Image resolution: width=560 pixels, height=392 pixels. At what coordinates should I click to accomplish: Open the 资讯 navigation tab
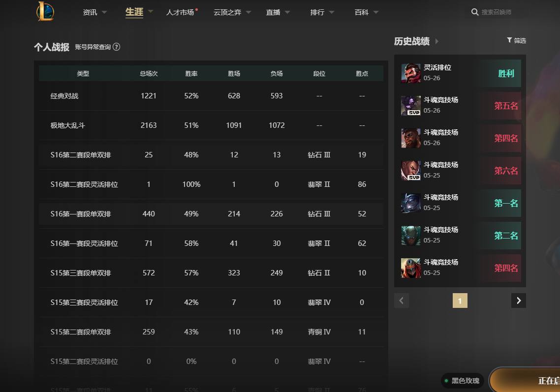coord(90,12)
